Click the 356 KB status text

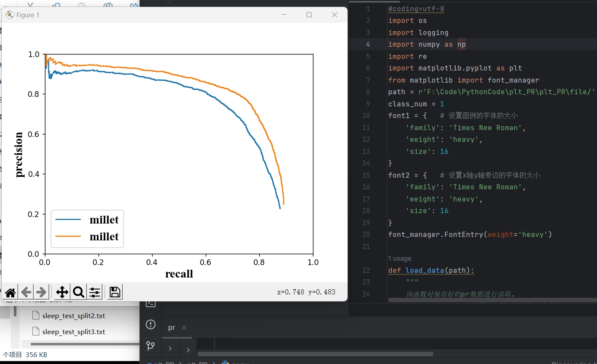[36, 354]
